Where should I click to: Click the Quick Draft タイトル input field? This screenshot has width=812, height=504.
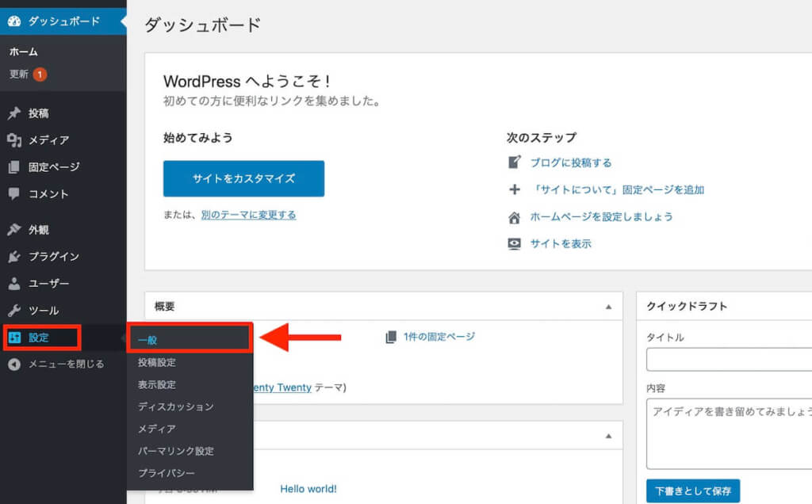730,359
